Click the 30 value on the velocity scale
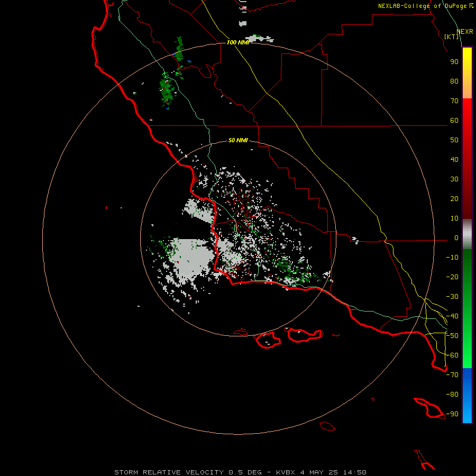Image resolution: width=476 pixels, height=476 pixels. click(x=454, y=179)
